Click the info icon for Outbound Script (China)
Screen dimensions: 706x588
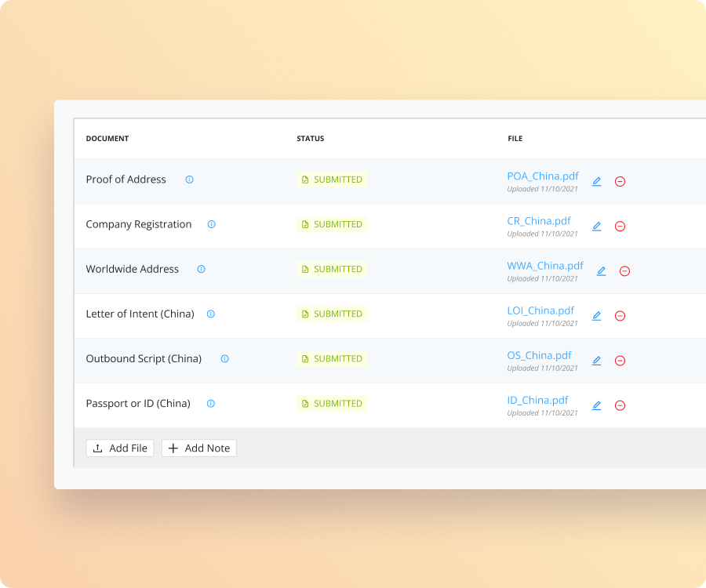(x=224, y=358)
